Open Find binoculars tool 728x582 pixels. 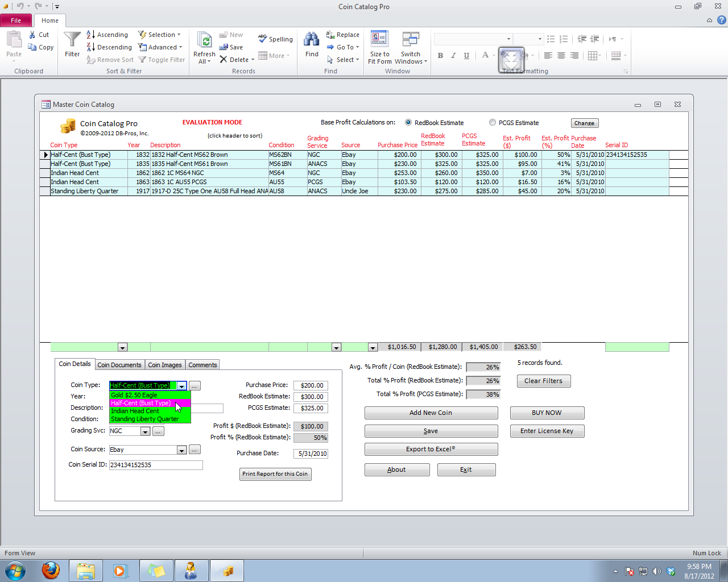pyautogui.click(x=312, y=40)
